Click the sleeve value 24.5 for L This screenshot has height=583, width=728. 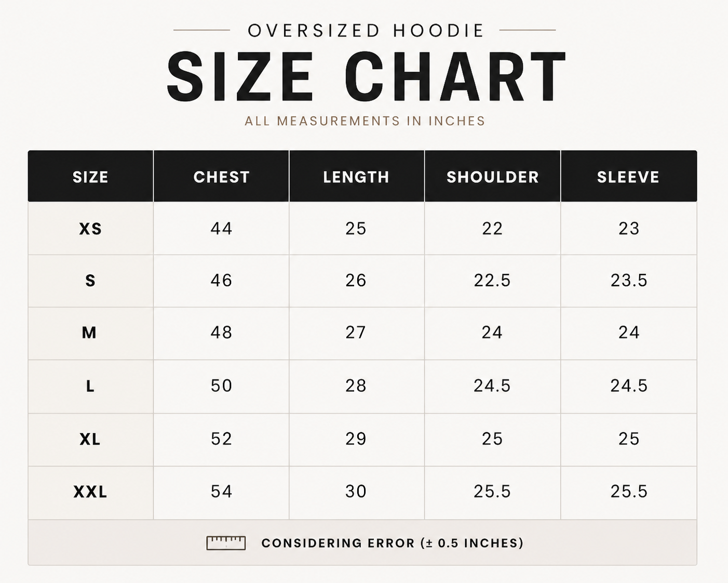pos(629,386)
